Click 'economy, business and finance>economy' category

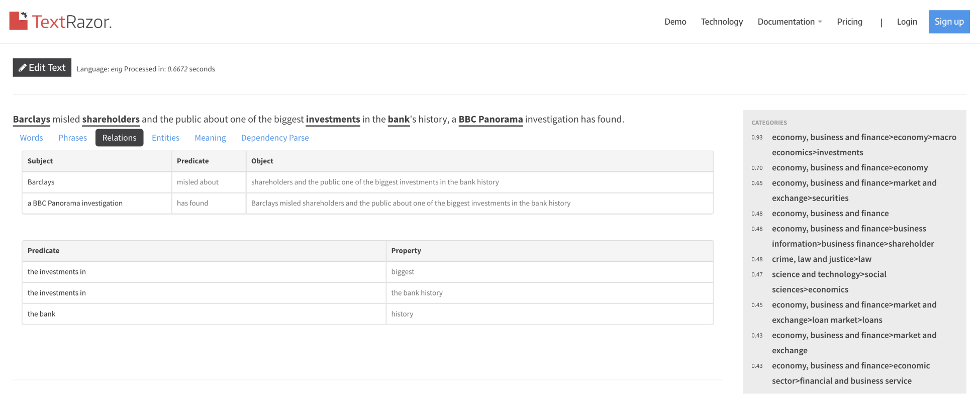[x=849, y=167]
